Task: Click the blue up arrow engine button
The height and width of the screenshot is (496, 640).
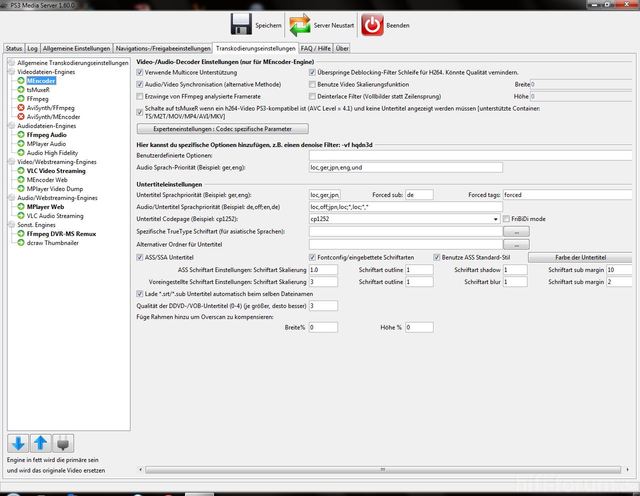Action: click(40, 443)
